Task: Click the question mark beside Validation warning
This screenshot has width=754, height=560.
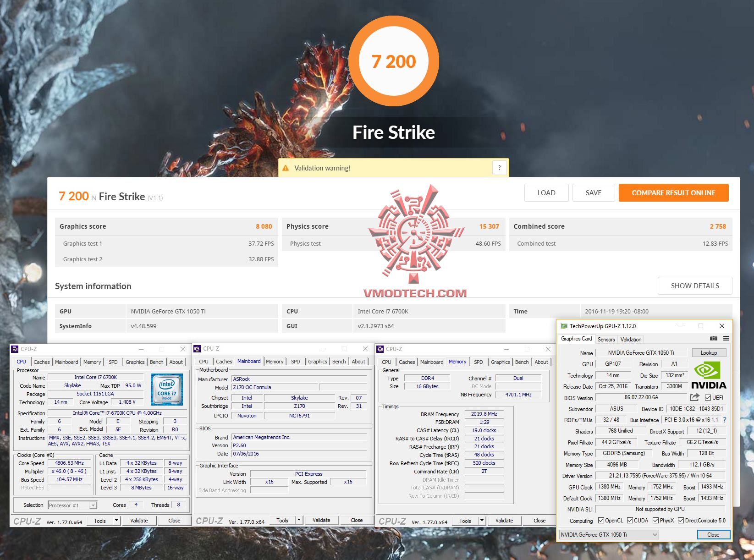Action: click(500, 168)
